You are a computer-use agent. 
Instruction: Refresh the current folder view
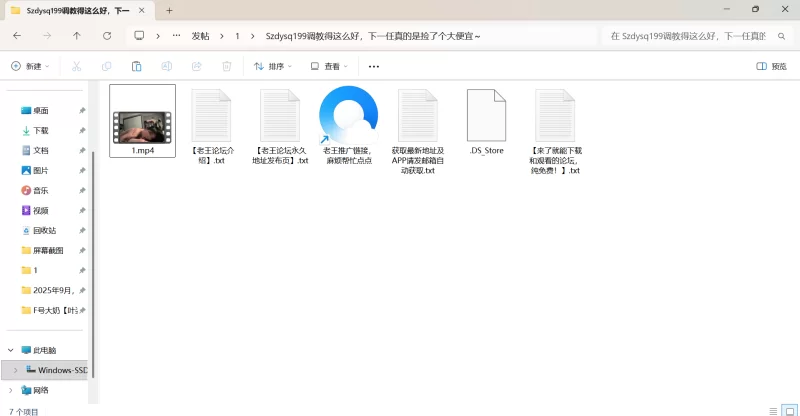pos(107,35)
